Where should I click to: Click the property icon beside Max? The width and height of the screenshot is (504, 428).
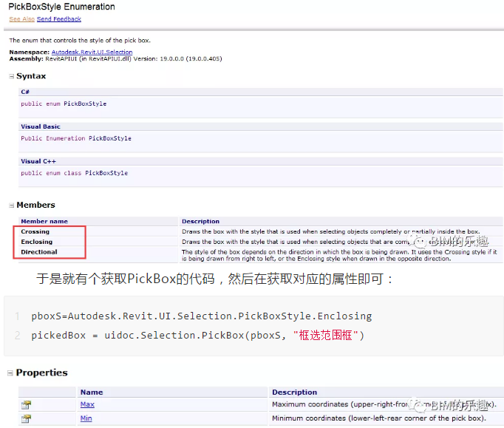coord(26,405)
